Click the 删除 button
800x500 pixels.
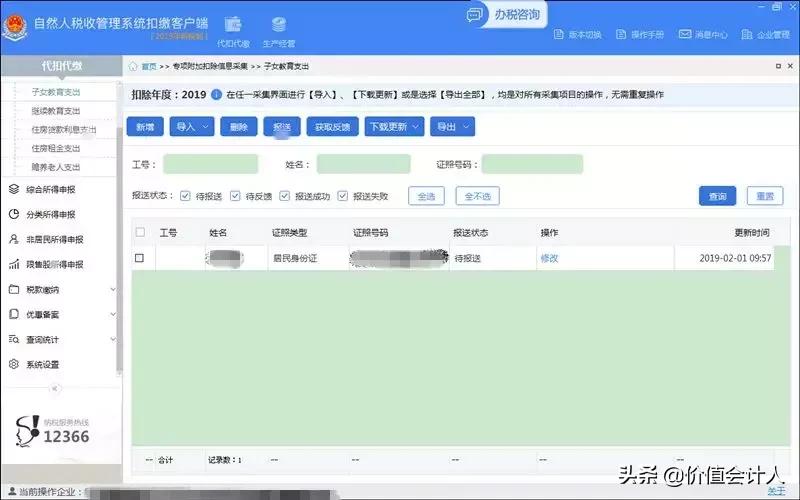click(239, 127)
